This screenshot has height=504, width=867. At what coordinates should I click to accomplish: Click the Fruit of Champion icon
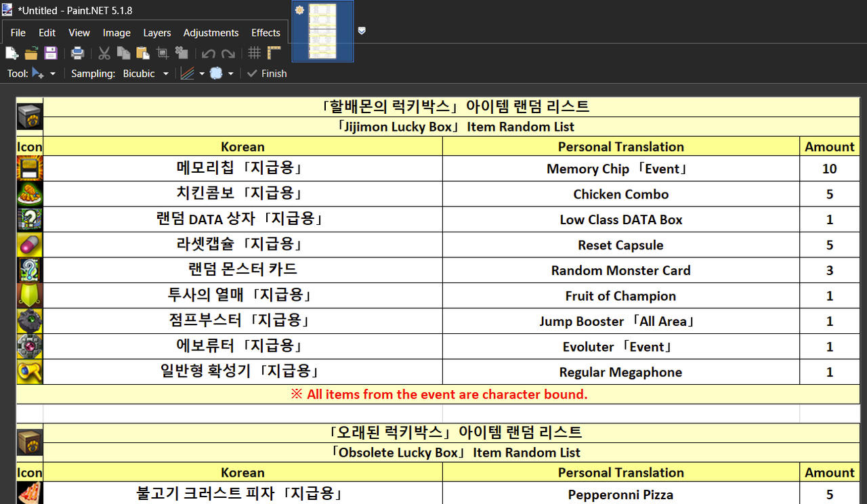[30, 295]
